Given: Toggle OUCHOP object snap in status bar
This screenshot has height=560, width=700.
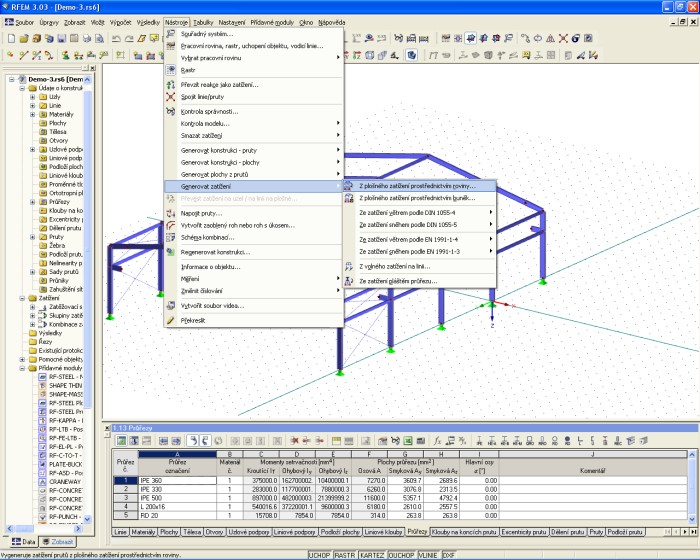Looking at the screenshot, I should [401, 555].
